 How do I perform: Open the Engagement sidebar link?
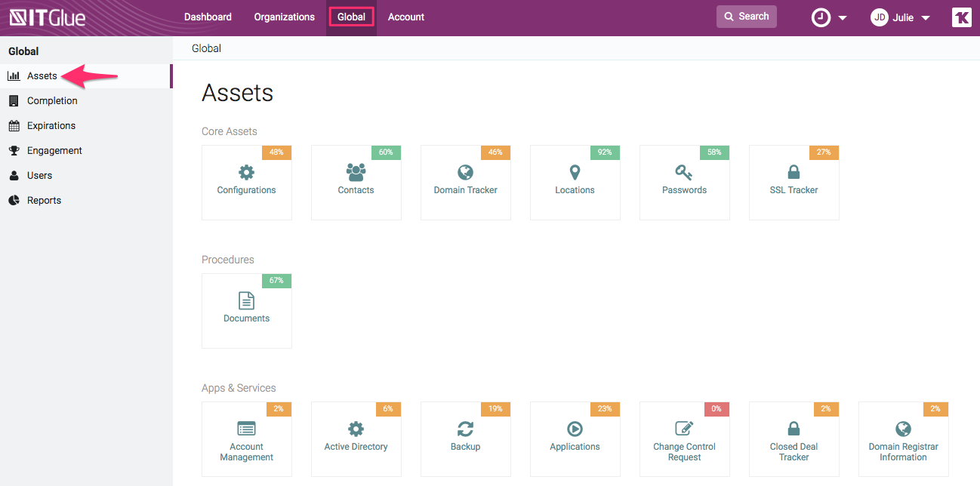tap(54, 150)
